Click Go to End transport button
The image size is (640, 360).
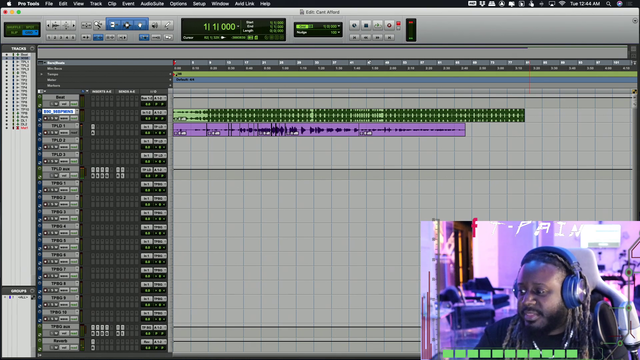coord(389,37)
